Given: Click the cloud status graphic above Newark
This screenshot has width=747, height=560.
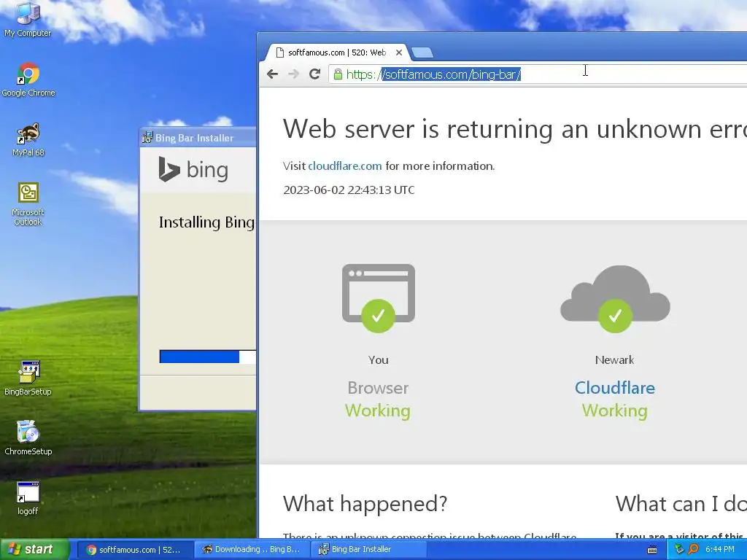Looking at the screenshot, I should pos(615,298).
